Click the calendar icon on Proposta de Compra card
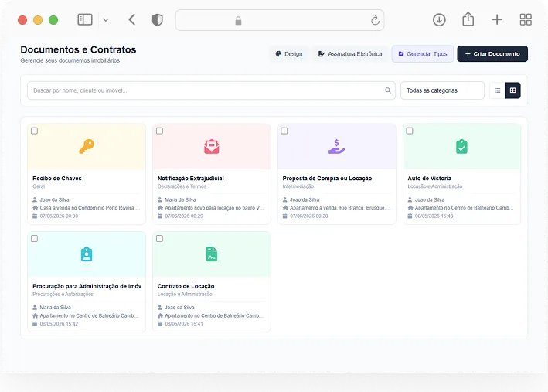Screen dimensions: 548x392 [285, 216]
